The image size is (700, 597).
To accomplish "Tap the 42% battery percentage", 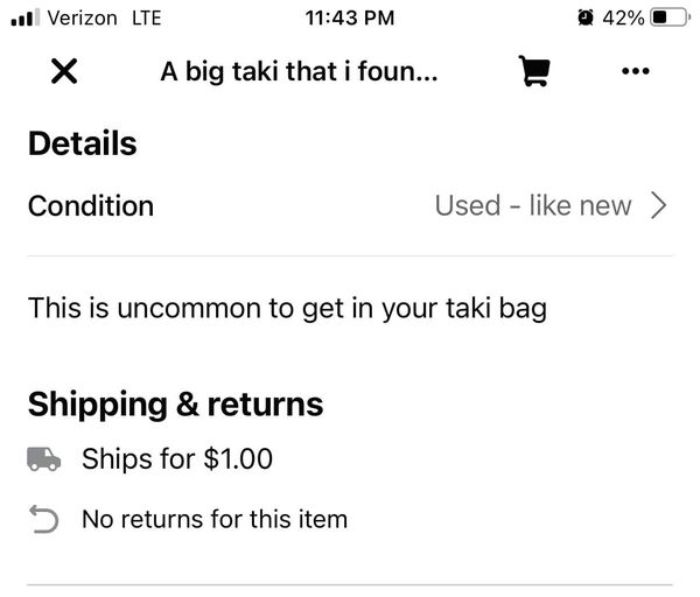I will click(621, 18).
